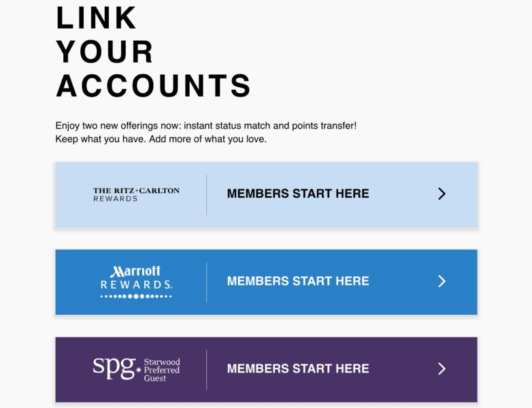Open the Ritz-Carlton row's right chevron arrow
Image resolution: width=532 pixels, height=408 pixels.
tap(442, 194)
